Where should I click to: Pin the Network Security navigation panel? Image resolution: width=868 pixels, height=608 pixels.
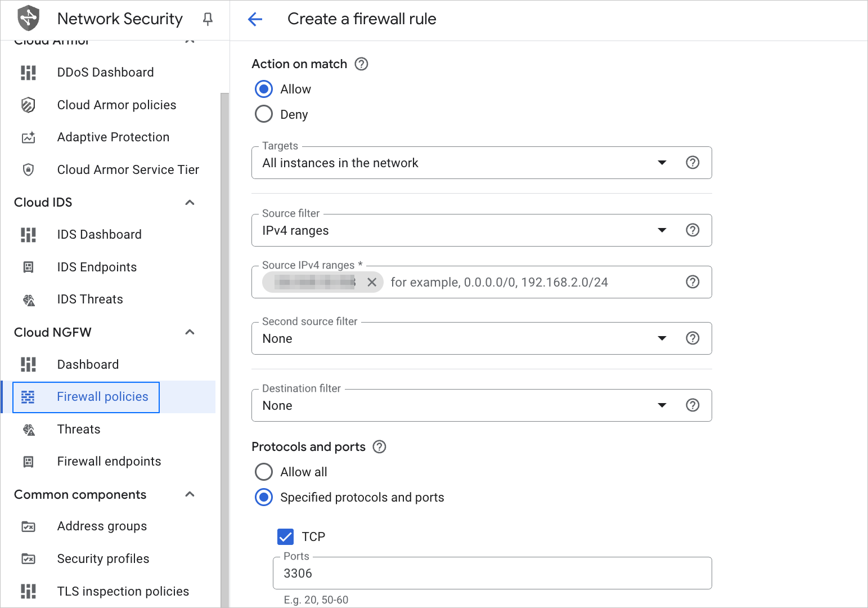pyautogui.click(x=208, y=19)
